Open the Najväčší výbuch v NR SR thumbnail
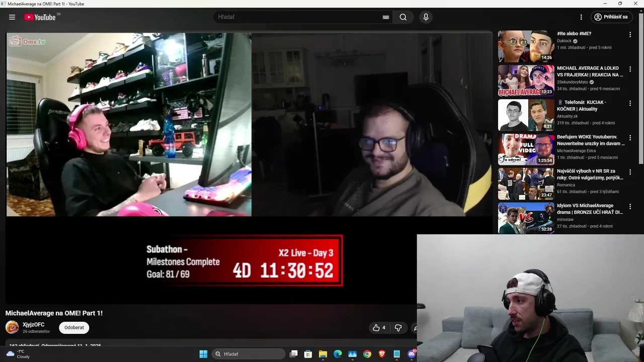This screenshot has width=644, height=362. click(x=526, y=184)
